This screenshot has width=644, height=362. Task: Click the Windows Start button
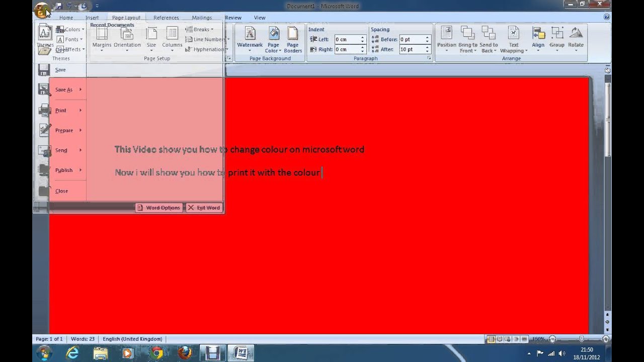[x=44, y=353]
